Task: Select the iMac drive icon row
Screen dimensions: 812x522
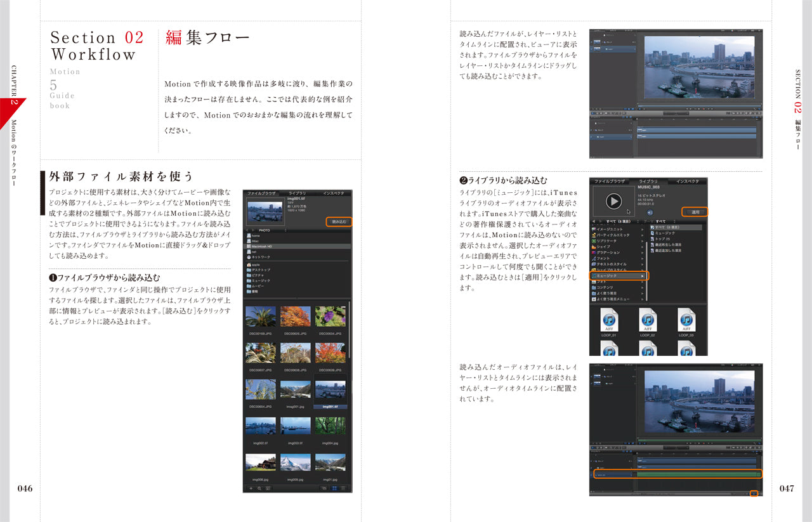Action: pyautogui.click(x=297, y=241)
